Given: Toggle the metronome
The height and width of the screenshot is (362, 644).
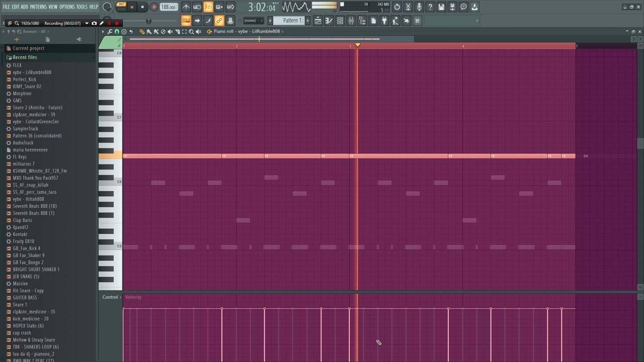Looking at the screenshot, I should point(187,7).
